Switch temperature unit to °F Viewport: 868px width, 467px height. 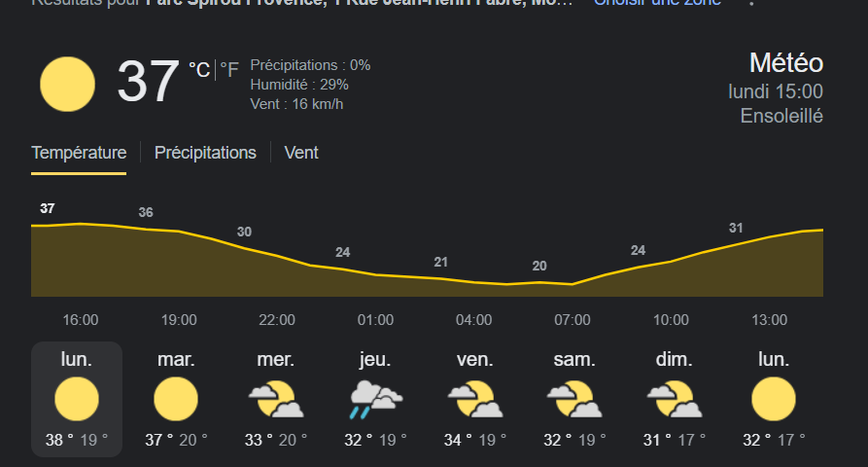pyautogui.click(x=229, y=70)
